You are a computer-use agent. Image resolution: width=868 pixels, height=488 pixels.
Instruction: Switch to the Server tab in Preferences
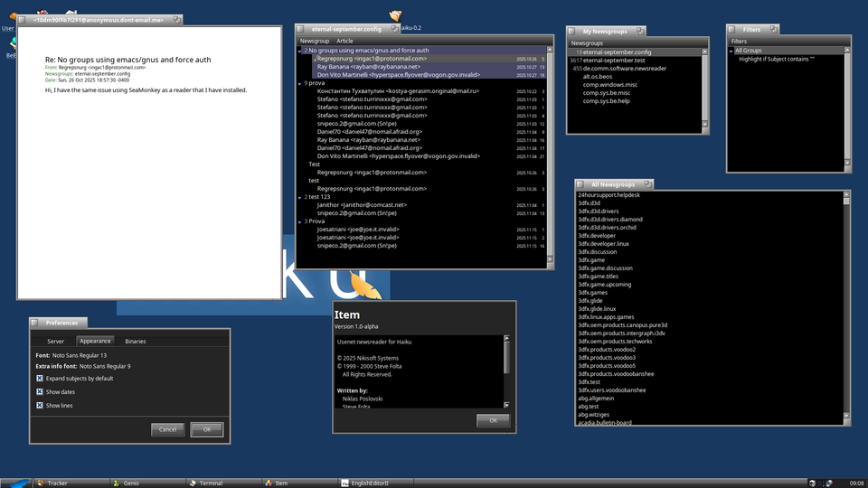(x=55, y=342)
